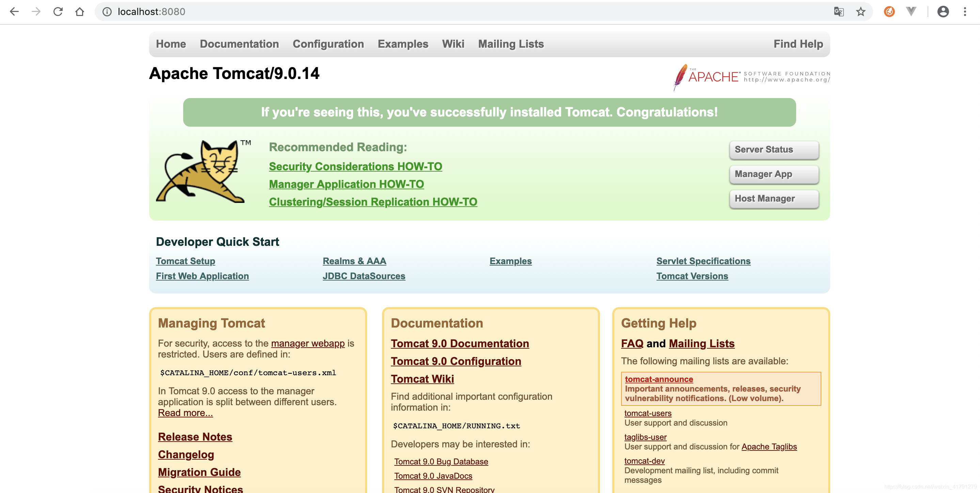Screen dimensions: 980x493
Task: Open the taglibs-user mailing list link
Action: (645, 438)
